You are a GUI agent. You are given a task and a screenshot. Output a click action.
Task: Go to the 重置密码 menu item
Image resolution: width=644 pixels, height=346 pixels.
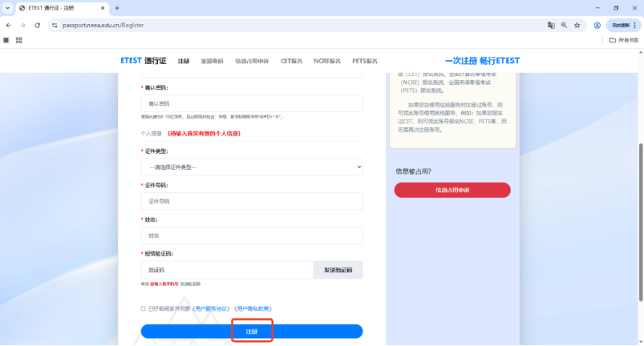pyautogui.click(x=212, y=61)
